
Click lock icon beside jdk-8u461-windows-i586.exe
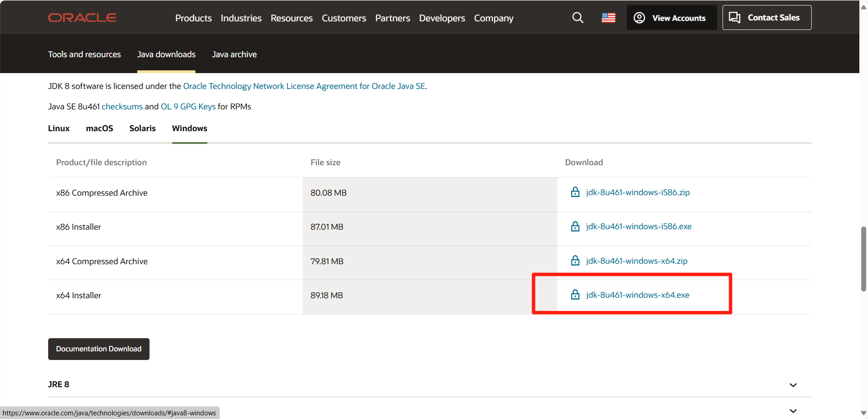(x=575, y=226)
